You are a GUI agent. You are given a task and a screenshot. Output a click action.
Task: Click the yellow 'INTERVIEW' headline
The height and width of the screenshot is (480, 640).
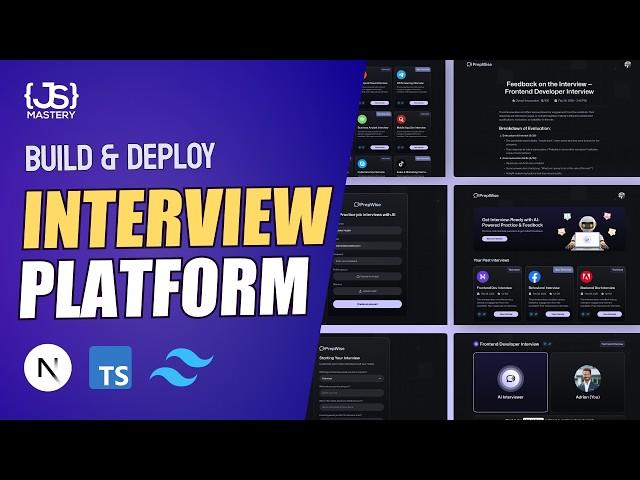177,218
